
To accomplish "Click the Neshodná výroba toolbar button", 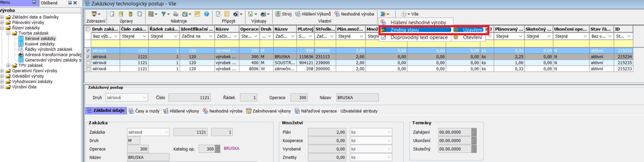I will (354, 14).
